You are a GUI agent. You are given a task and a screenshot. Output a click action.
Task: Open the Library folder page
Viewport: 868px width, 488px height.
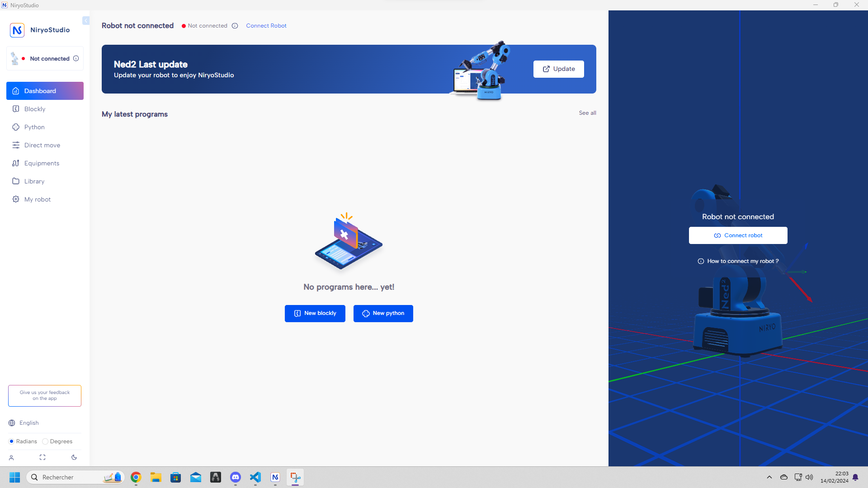coord(34,181)
